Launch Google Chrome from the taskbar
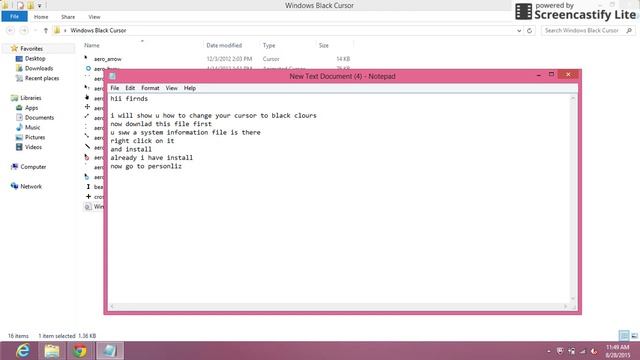The width and height of the screenshot is (640, 360). point(80,351)
